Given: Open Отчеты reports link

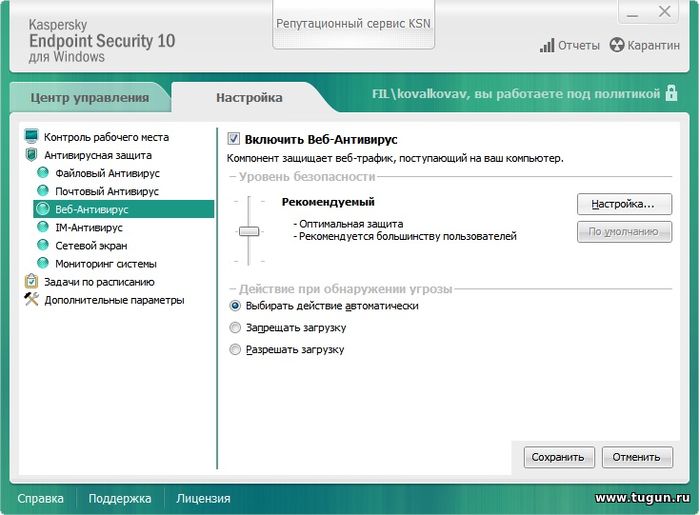Looking at the screenshot, I should coord(579,45).
